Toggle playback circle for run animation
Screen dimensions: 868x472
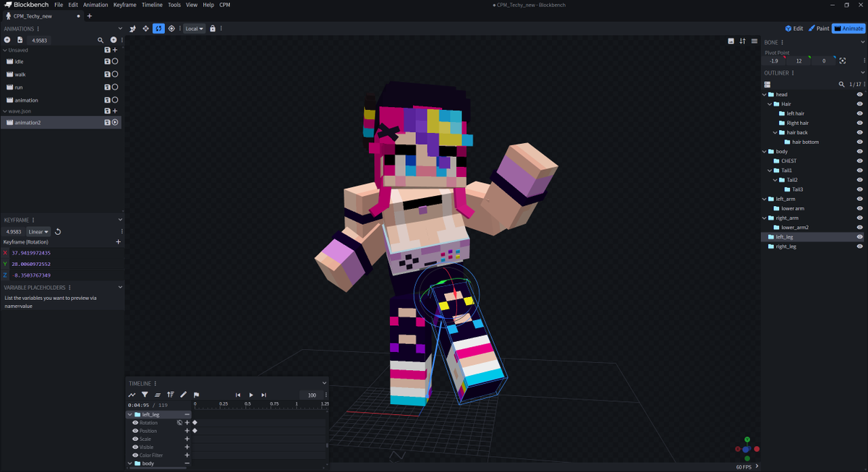115,87
